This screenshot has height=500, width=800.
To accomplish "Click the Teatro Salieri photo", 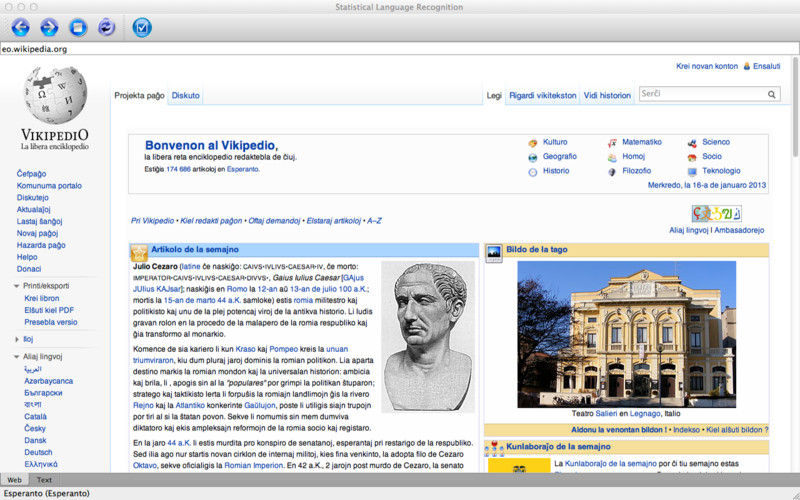I will (x=627, y=335).
